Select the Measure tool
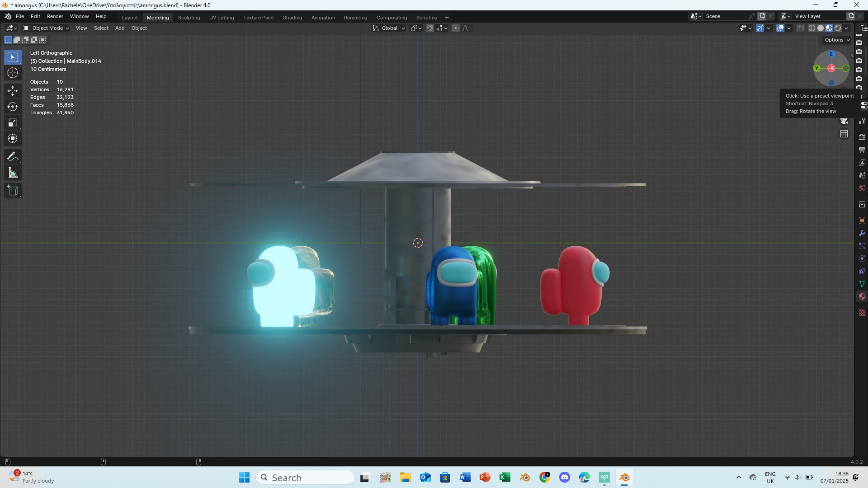 pyautogui.click(x=13, y=173)
